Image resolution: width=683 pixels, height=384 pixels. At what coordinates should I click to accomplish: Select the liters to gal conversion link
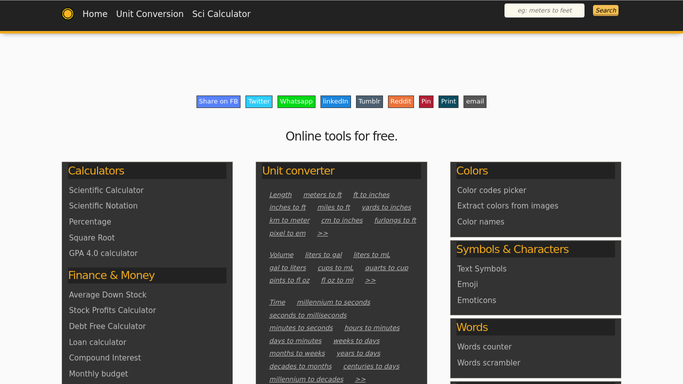pyautogui.click(x=323, y=255)
